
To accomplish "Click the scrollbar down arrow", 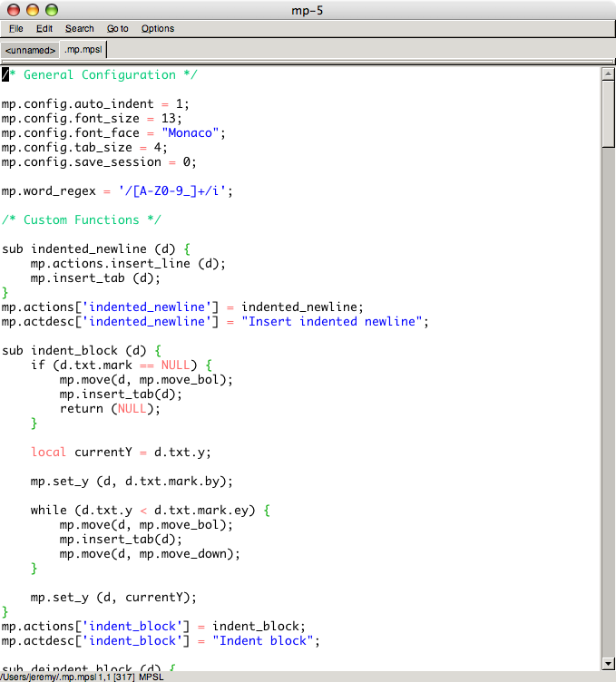I will [x=608, y=664].
